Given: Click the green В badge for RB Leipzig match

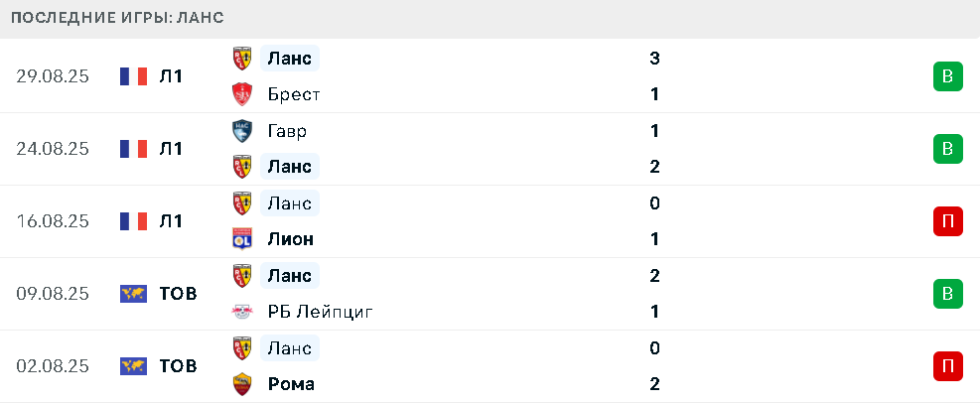Looking at the screenshot, I should click(x=947, y=294).
